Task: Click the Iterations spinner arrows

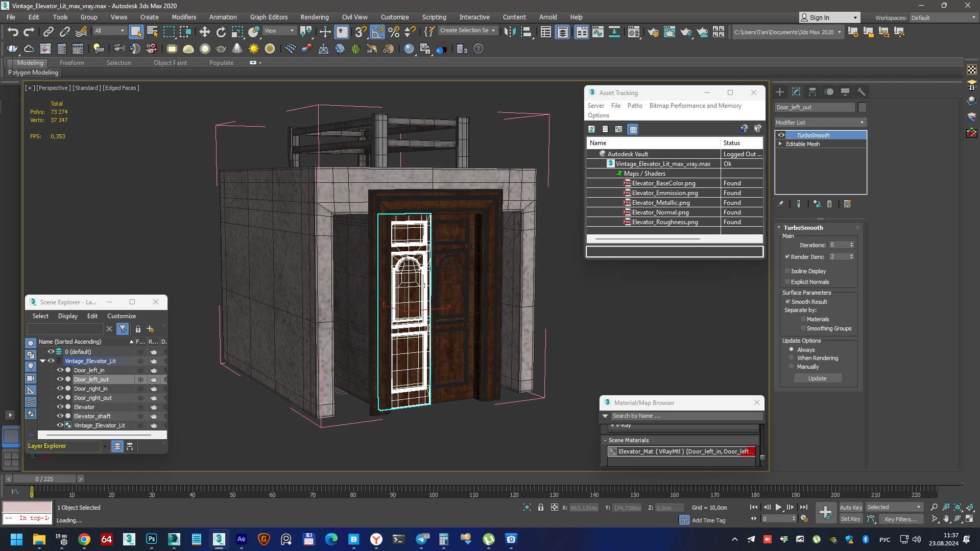Action: click(x=851, y=245)
